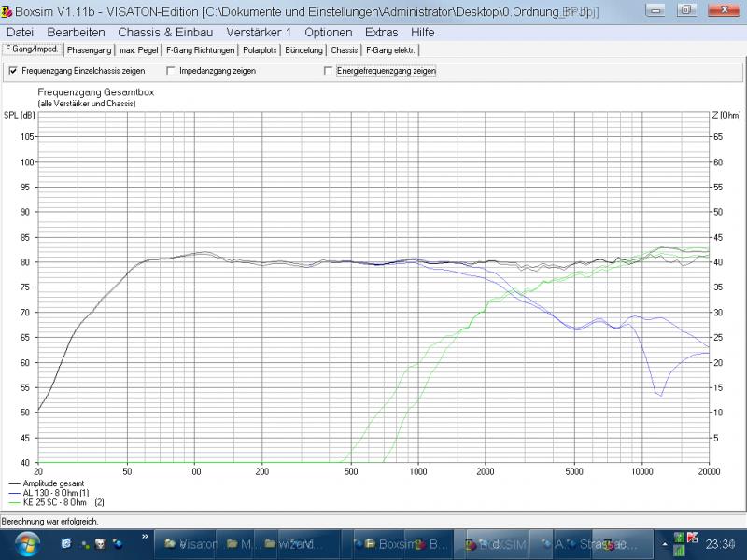747x560 pixels.
Task: Expand the quick launch overflow chevron
Action: (146, 538)
